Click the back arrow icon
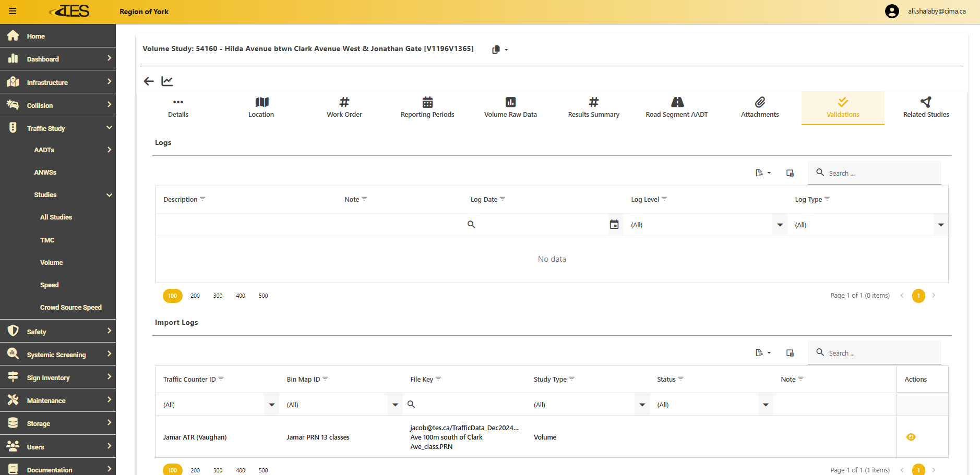The height and width of the screenshot is (475, 980). pyautogui.click(x=149, y=81)
